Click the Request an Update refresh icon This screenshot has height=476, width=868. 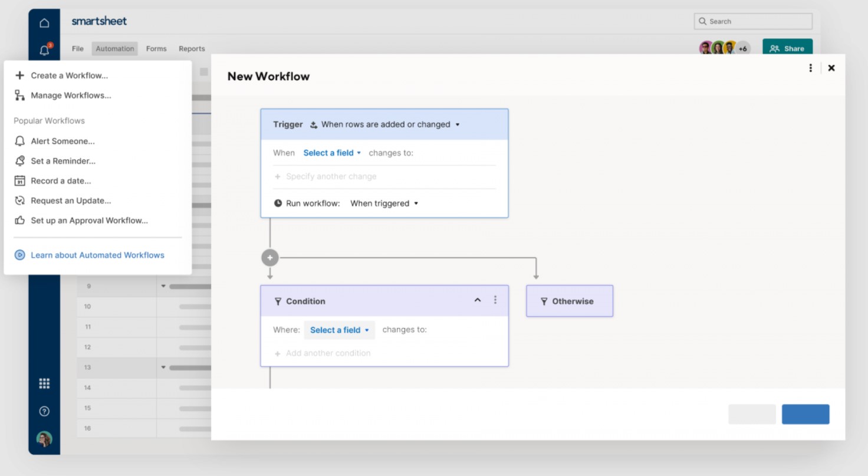[19, 201]
